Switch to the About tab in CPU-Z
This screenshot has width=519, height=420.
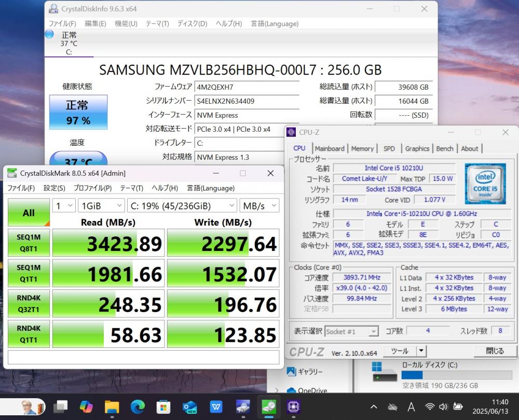(469, 148)
